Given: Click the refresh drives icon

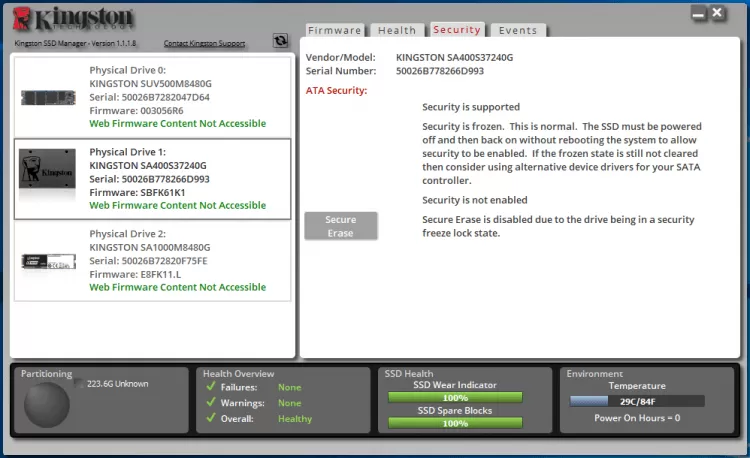Looking at the screenshot, I should [280, 41].
